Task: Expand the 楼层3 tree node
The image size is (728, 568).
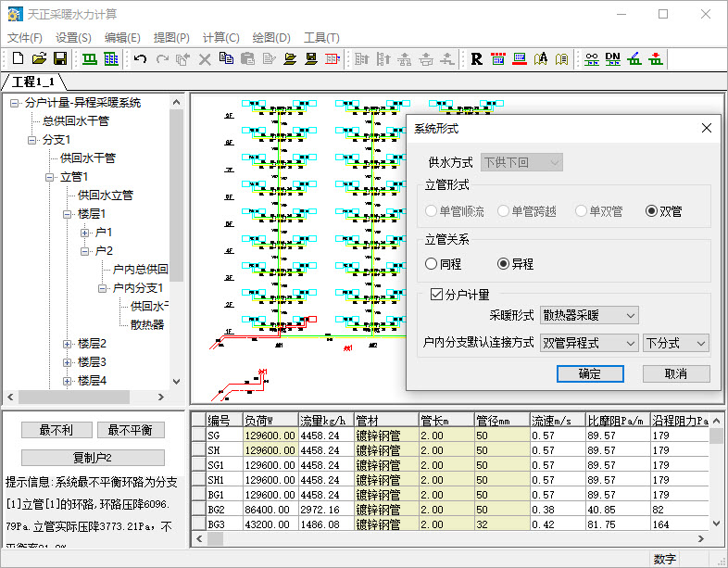Action: [67, 362]
